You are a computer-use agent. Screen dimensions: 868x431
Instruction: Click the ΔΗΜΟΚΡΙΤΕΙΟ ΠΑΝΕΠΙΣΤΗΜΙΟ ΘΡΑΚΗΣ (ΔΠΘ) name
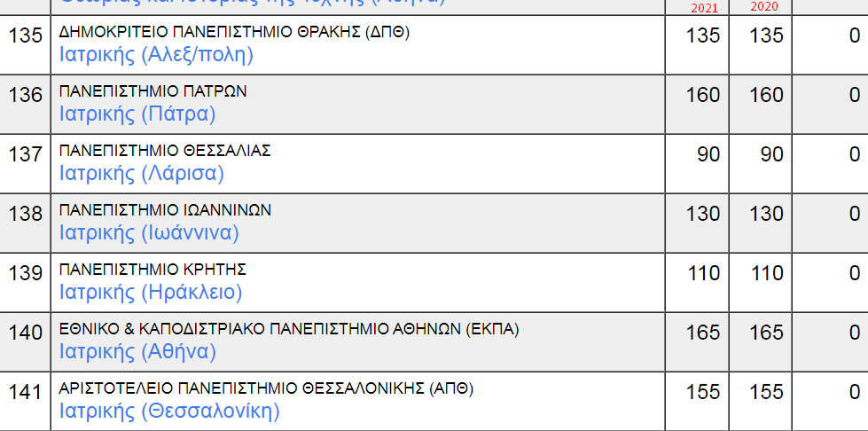coord(234,33)
